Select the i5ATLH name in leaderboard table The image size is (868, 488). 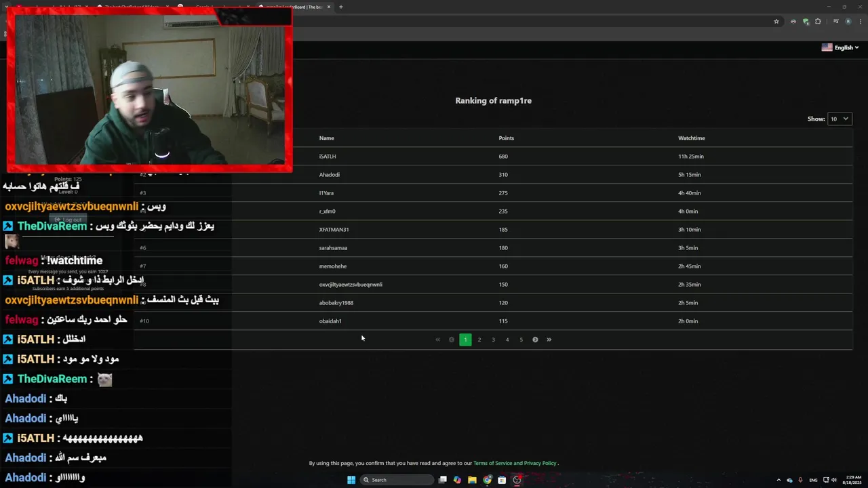[328, 157]
